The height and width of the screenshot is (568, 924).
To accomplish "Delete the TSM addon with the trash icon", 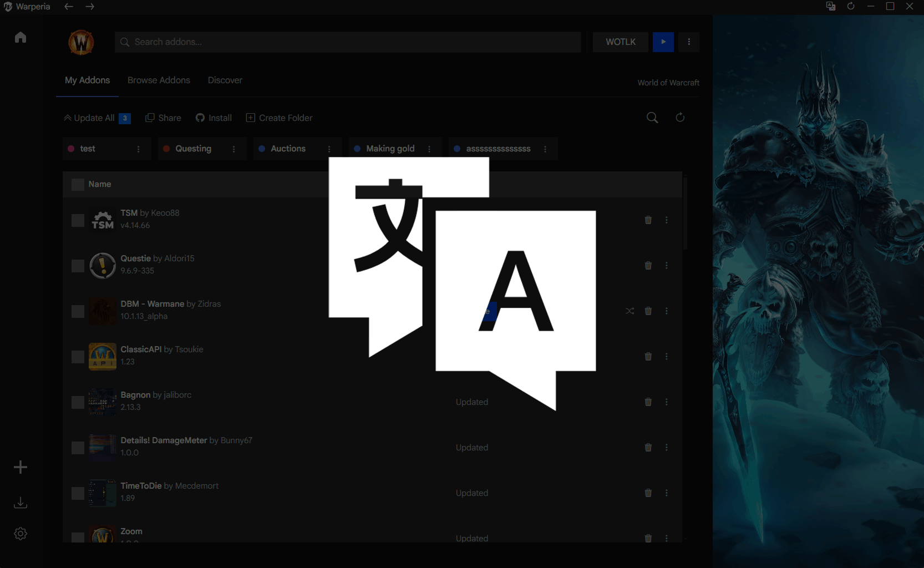I will (648, 220).
